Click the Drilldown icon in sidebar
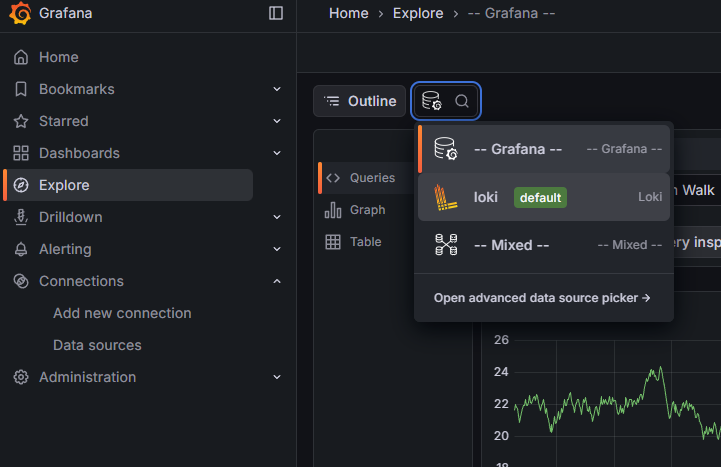721x467 pixels. pos(21,217)
